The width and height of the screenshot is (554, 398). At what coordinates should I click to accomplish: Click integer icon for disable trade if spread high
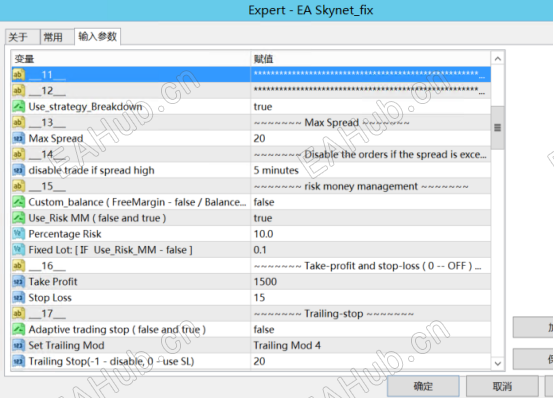pos(18,170)
